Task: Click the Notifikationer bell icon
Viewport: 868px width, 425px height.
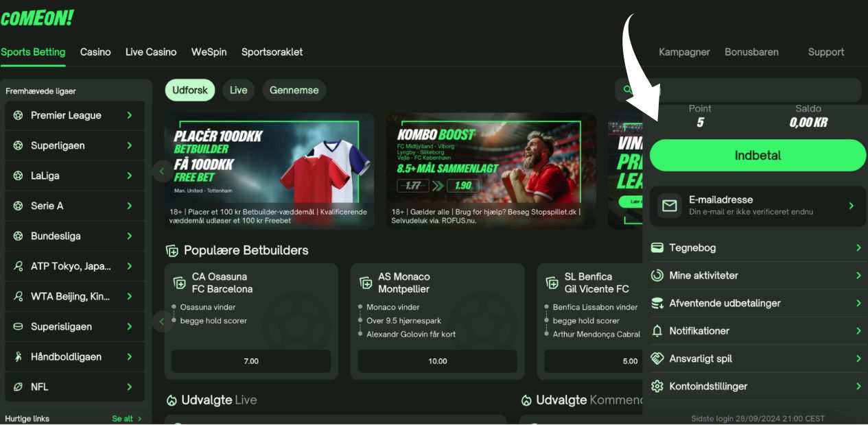Action: [x=657, y=331]
